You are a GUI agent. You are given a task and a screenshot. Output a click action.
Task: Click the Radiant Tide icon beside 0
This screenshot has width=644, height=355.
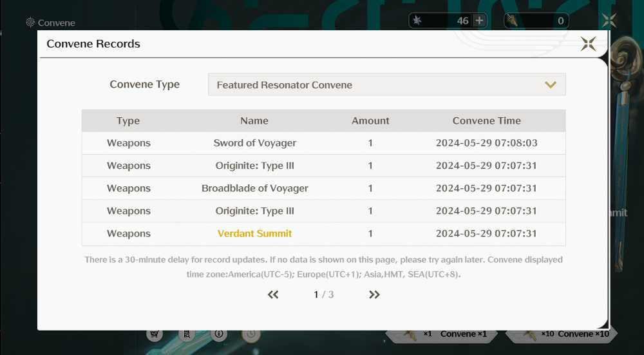point(512,20)
